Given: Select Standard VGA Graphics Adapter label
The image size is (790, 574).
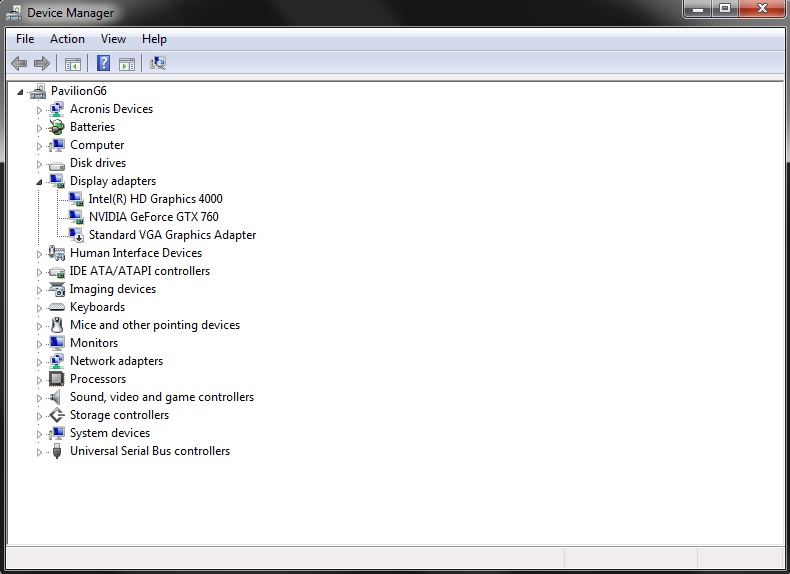Looking at the screenshot, I should 172,235.
